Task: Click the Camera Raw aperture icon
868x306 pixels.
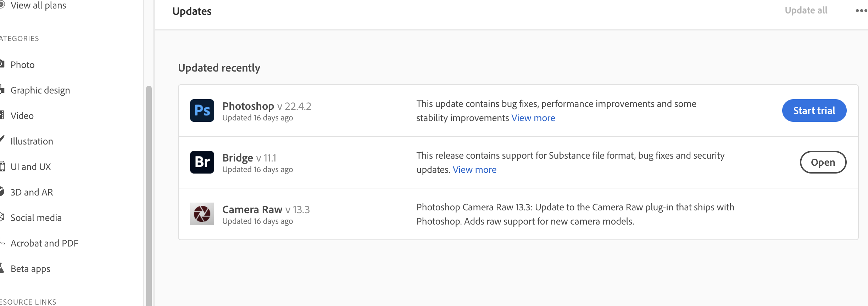Action: pyautogui.click(x=202, y=214)
